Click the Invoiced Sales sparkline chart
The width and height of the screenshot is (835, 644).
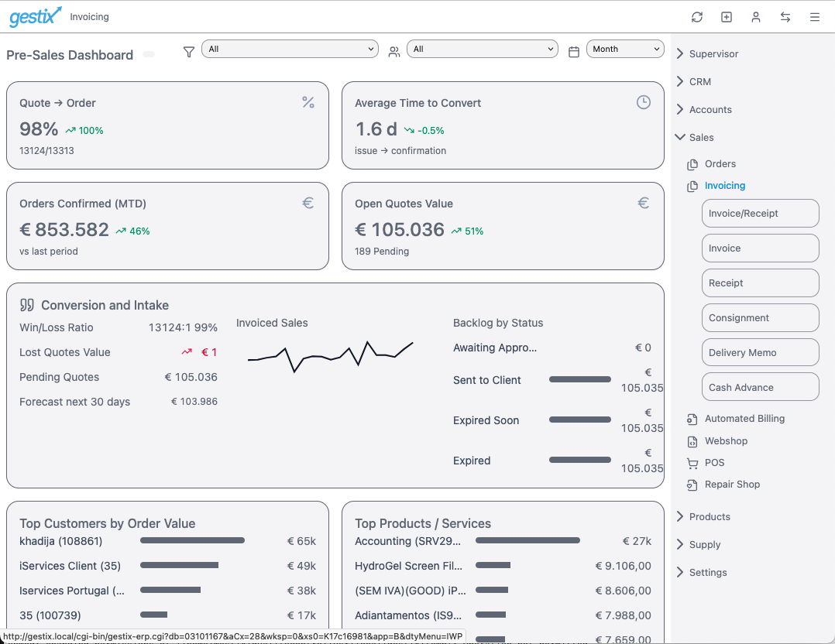(x=330, y=356)
